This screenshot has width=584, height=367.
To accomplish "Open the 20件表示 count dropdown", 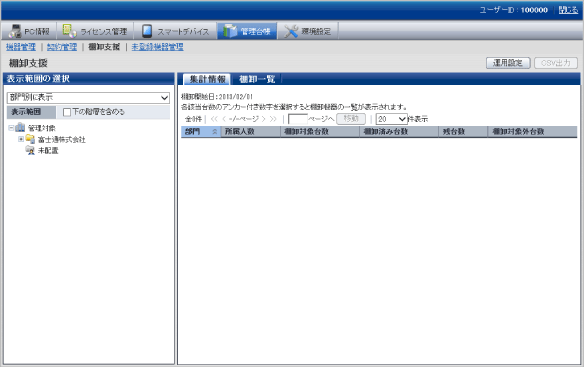I will [391, 119].
